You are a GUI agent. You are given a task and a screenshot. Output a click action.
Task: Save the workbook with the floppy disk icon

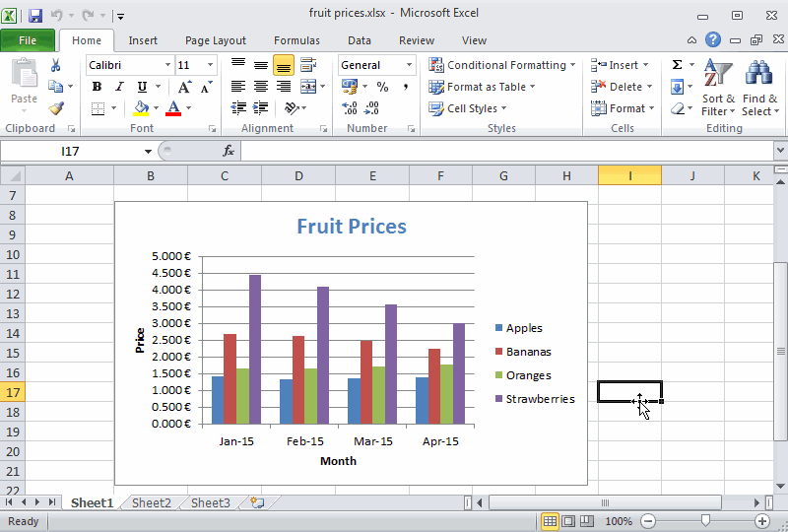[35, 16]
